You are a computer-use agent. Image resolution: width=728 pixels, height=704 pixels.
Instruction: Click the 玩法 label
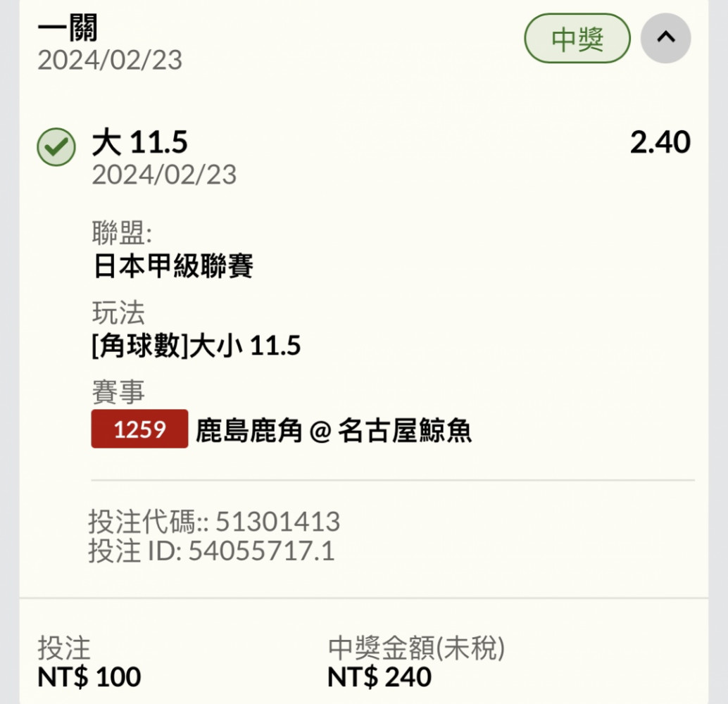click(x=118, y=312)
